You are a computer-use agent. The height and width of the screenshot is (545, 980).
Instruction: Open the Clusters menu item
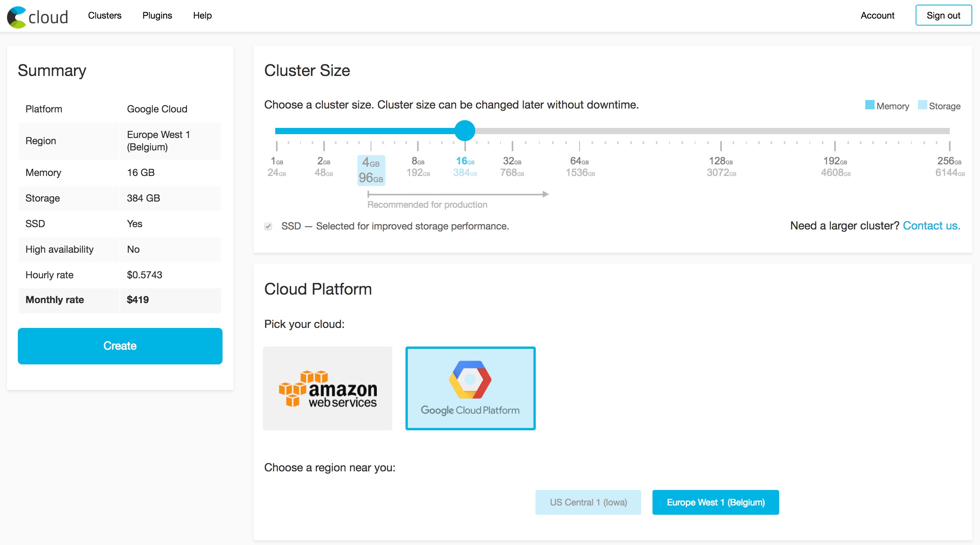[104, 16]
